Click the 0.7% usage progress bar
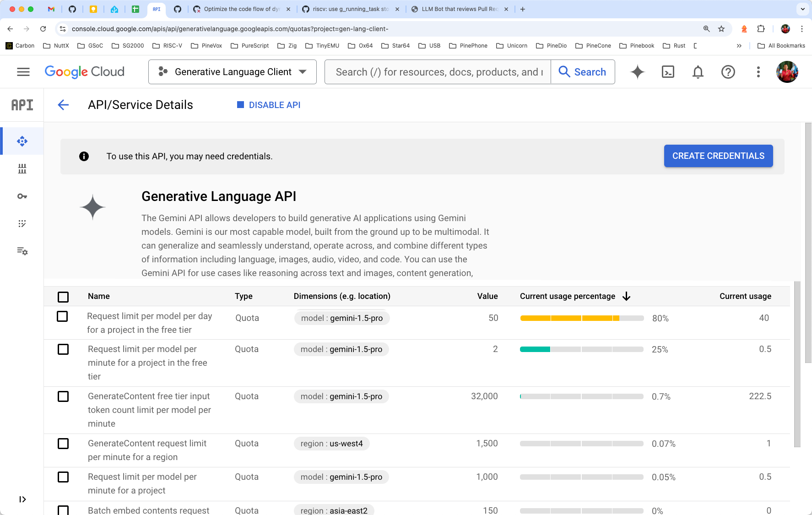This screenshot has width=812, height=515. click(x=582, y=396)
